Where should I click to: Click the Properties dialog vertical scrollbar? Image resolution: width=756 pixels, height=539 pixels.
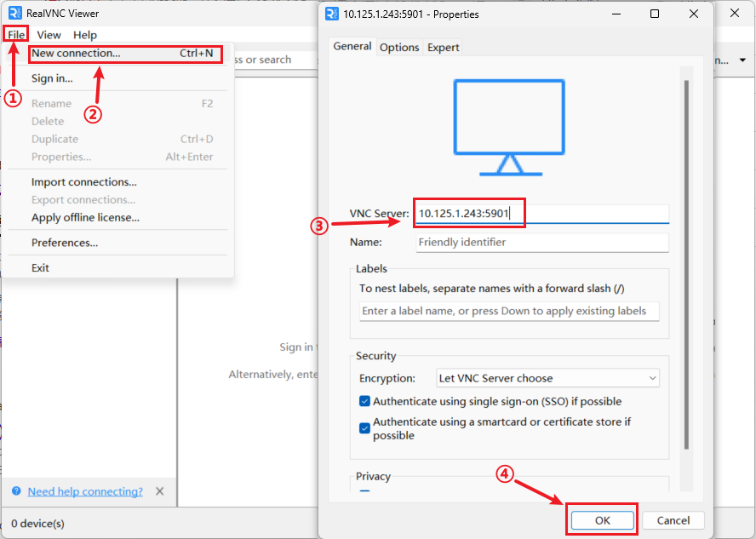pos(686,265)
